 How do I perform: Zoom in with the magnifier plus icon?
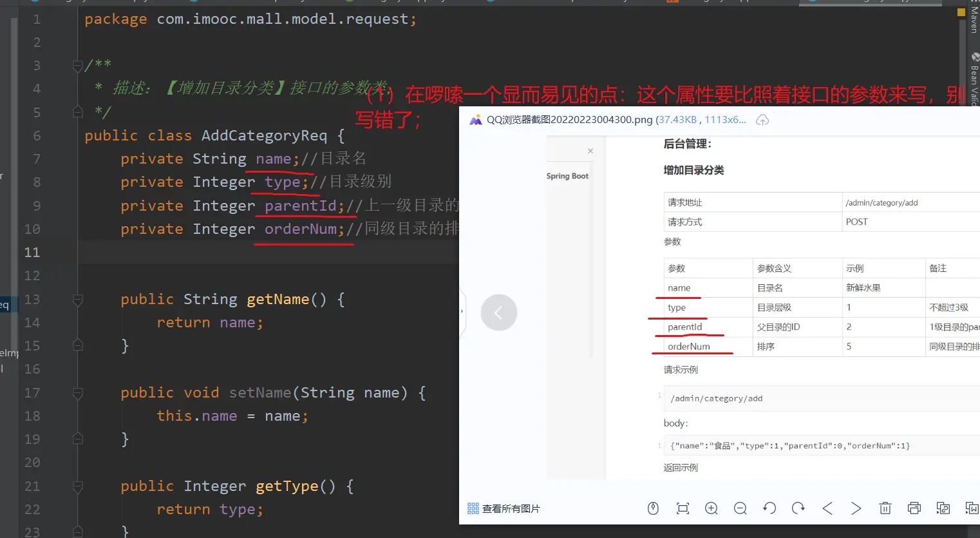click(x=711, y=508)
